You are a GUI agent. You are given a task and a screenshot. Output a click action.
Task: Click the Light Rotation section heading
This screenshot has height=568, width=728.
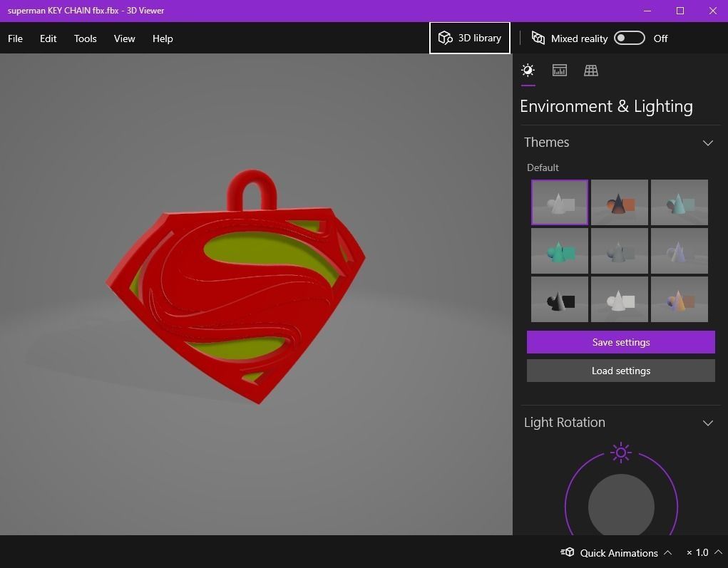[565, 423]
